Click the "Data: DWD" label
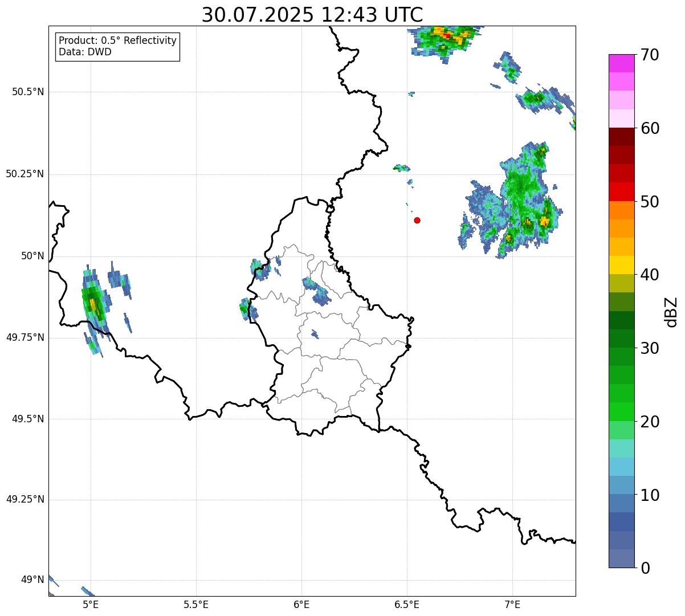685x616 pixels. pyautogui.click(x=85, y=52)
